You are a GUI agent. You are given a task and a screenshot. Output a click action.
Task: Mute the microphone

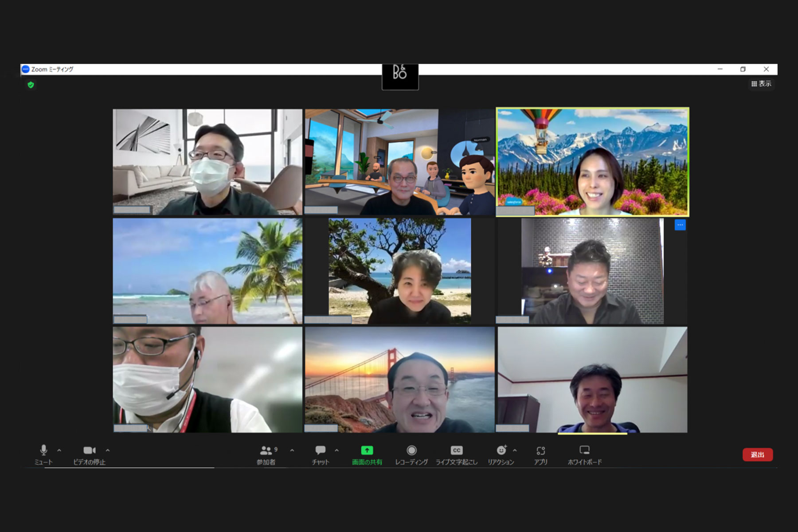(43, 454)
